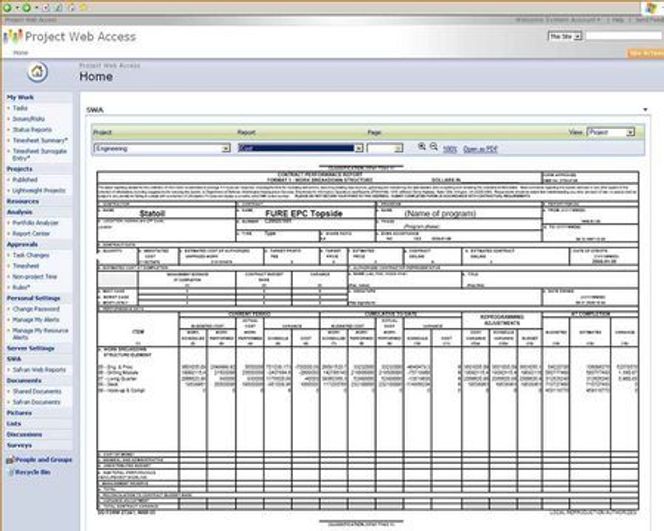664x531 pixels.
Task: Open Personal Settings section heading
Action: click(x=33, y=298)
